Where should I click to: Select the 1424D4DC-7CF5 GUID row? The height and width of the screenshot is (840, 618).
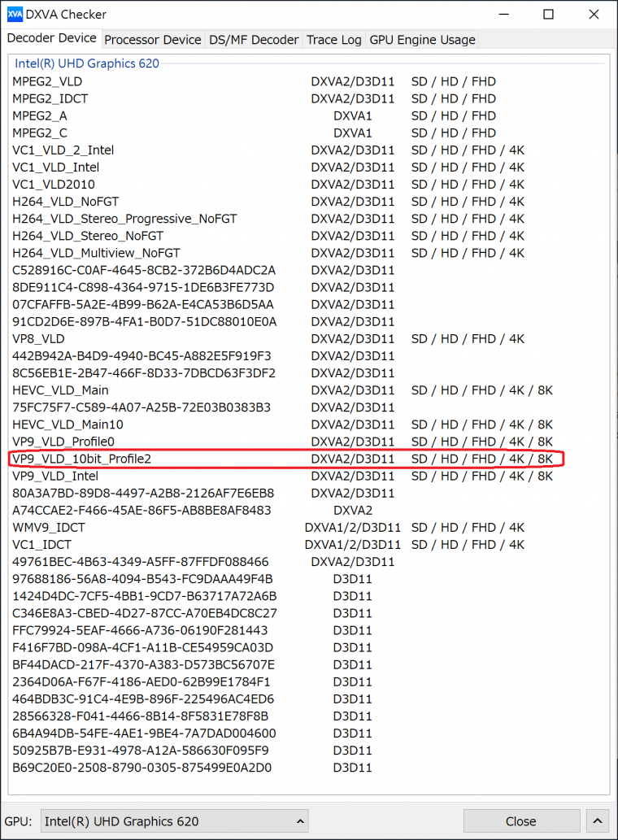tap(308, 596)
